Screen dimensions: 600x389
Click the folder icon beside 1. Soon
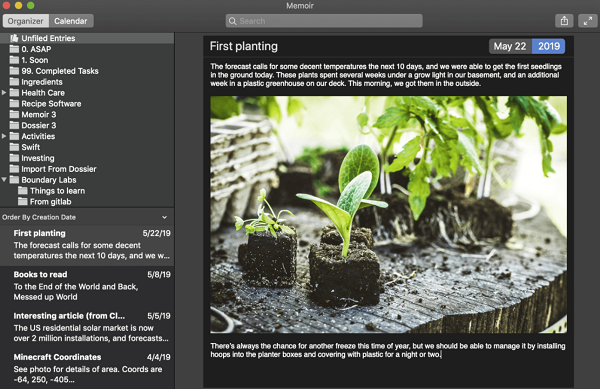click(14, 60)
